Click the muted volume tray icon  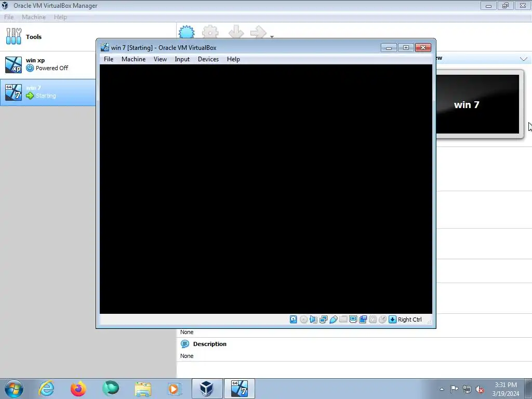pos(480,390)
